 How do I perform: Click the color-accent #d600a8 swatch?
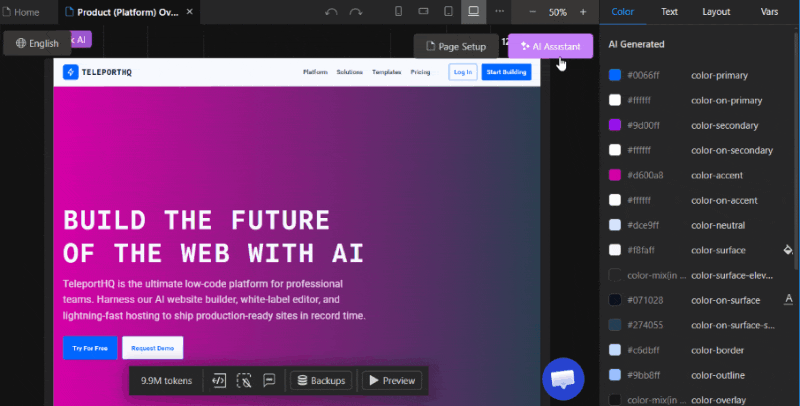[x=615, y=175]
